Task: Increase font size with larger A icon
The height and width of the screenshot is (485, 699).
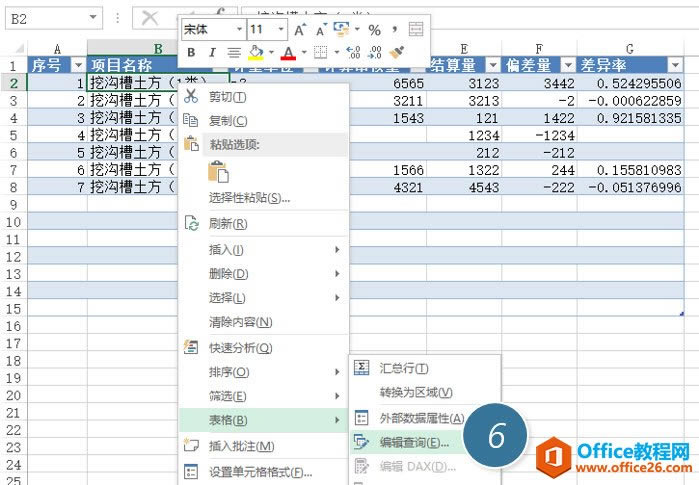Action: click(x=301, y=29)
